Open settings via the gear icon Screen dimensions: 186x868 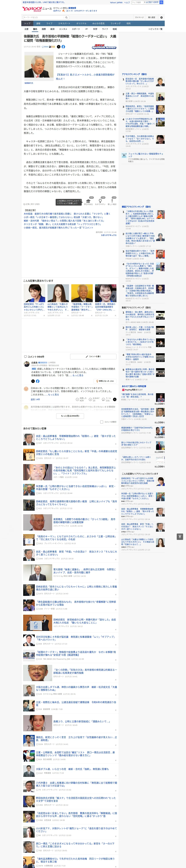pos(161,18)
